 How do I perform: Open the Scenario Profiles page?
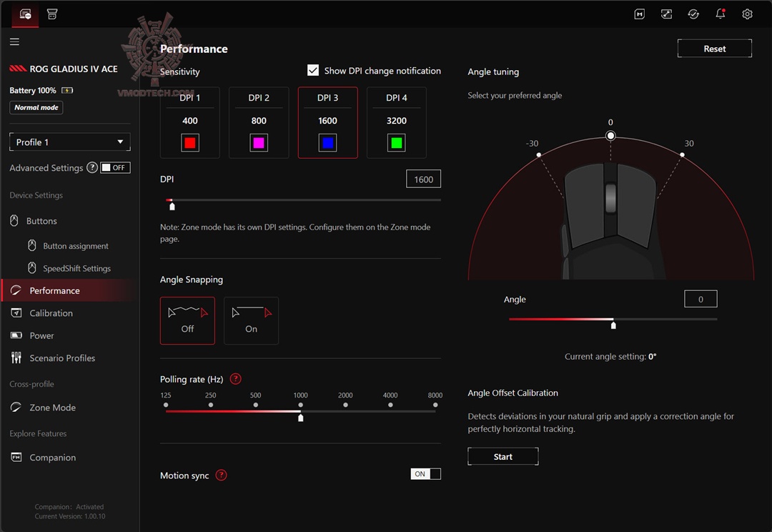[62, 358]
